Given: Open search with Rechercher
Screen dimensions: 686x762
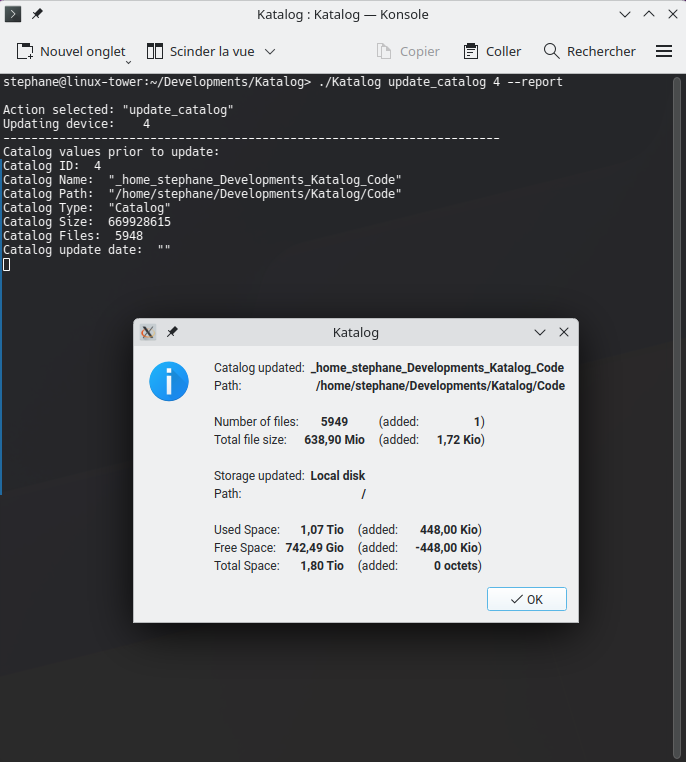Looking at the screenshot, I should click(589, 52).
